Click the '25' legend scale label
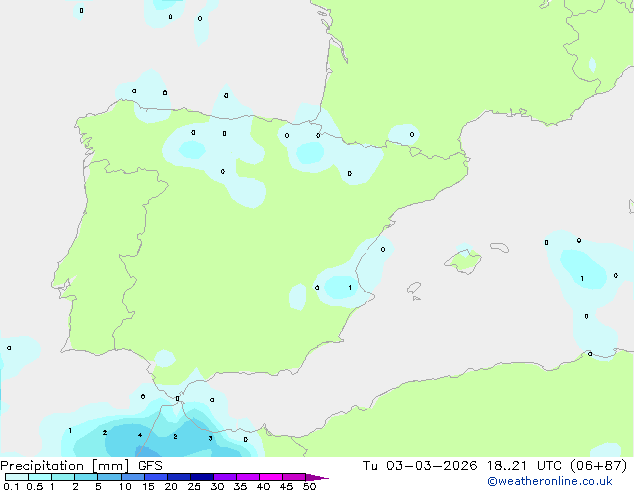Screen dimensions: 634x490 (194, 486)
